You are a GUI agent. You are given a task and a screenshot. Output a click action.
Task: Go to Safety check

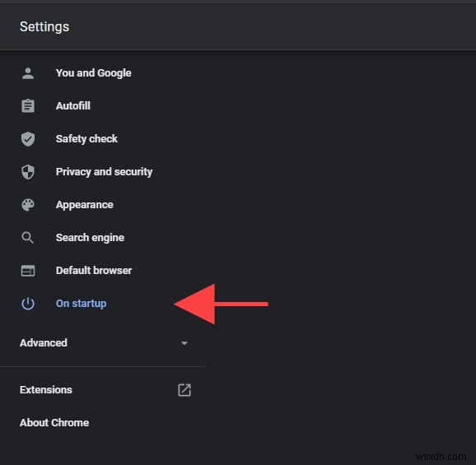coord(86,139)
